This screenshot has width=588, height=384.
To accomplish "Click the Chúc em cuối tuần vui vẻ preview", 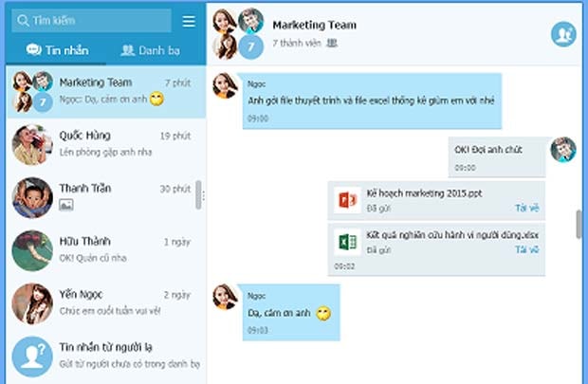I will [x=110, y=311].
